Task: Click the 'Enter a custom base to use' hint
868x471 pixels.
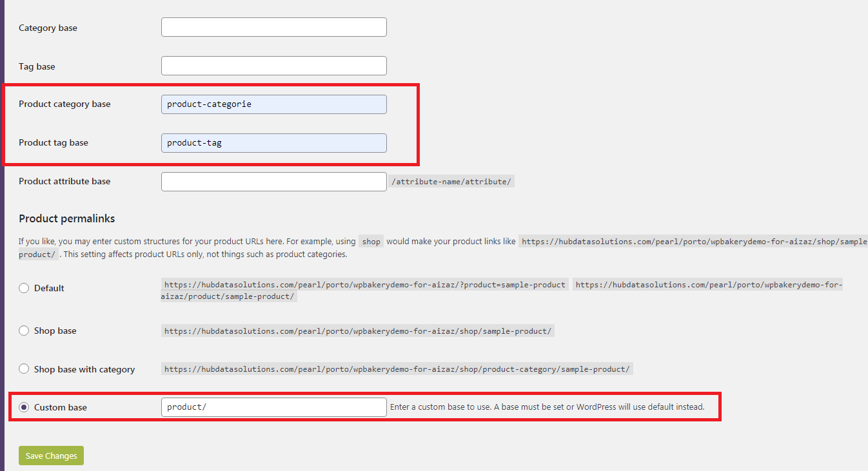Action: 547,407
